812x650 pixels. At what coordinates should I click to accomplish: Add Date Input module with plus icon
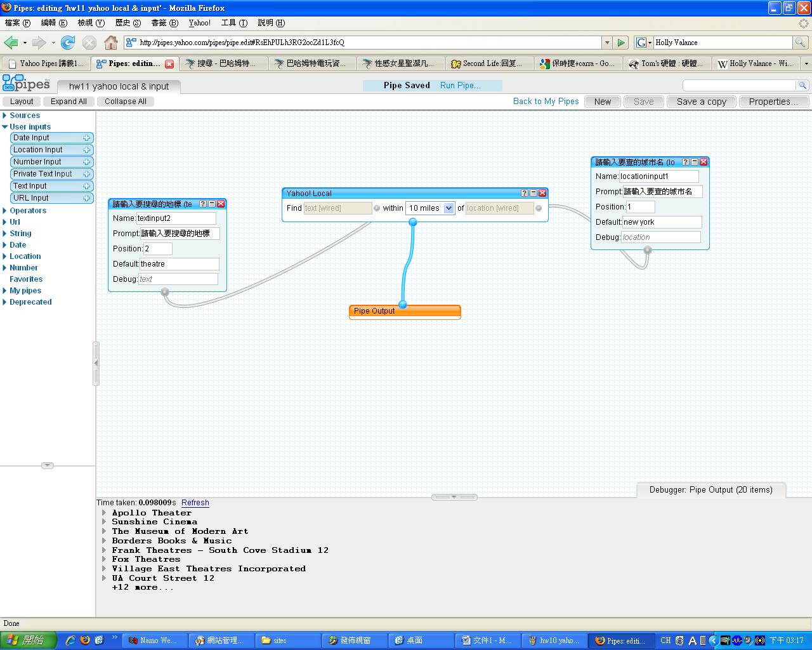87,138
